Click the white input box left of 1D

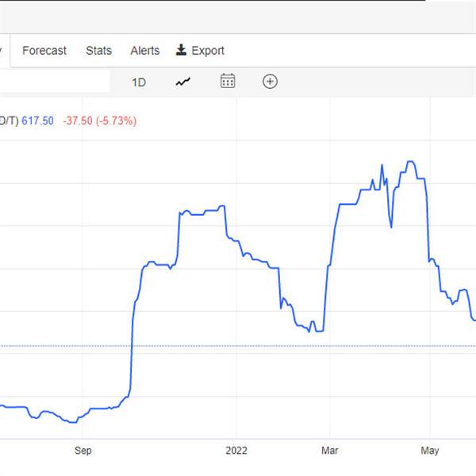(x=55, y=81)
